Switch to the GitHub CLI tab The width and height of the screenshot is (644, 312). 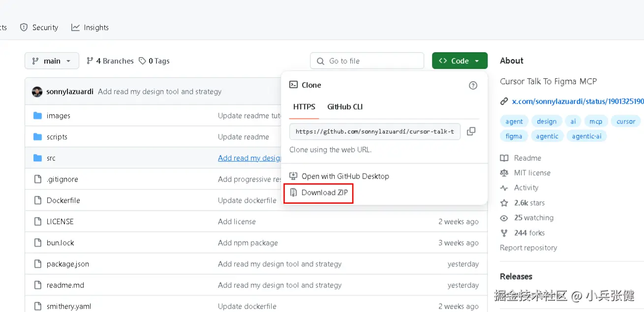pos(345,107)
